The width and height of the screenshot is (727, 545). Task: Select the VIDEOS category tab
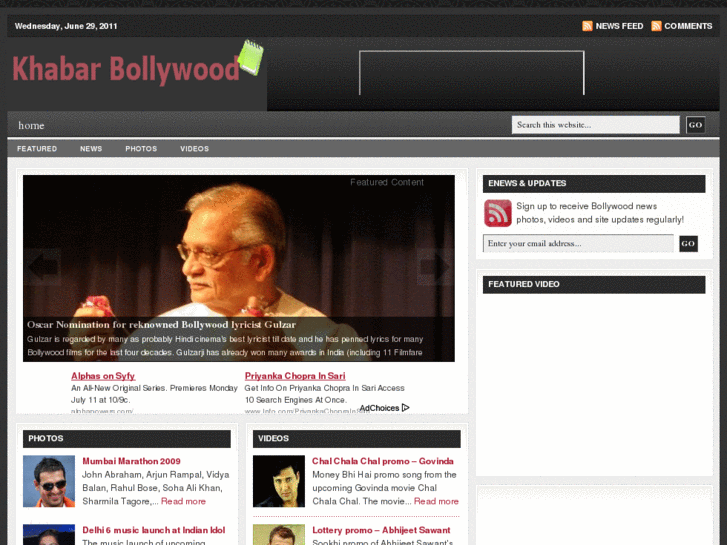coord(194,149)
